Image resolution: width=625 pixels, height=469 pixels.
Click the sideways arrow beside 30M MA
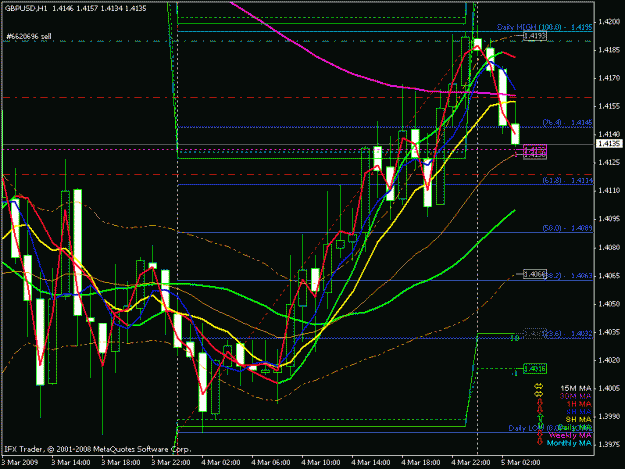[539, 394]
